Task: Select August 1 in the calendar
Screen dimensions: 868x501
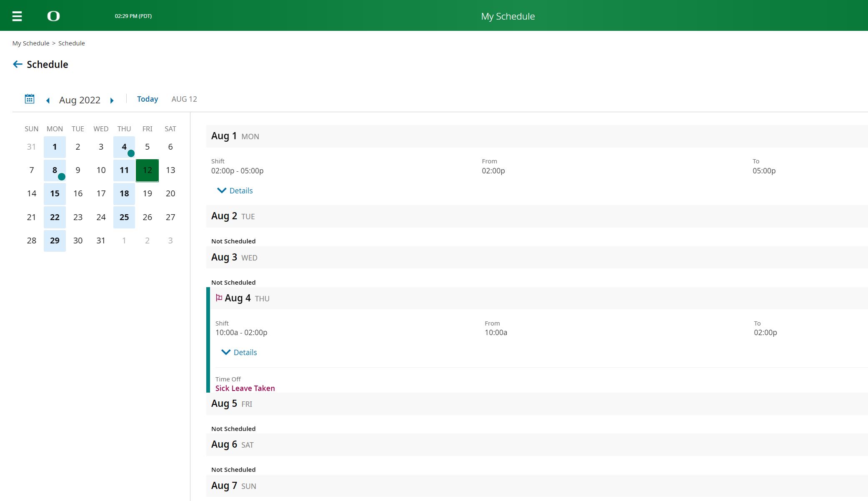Action: pos(55,147)
